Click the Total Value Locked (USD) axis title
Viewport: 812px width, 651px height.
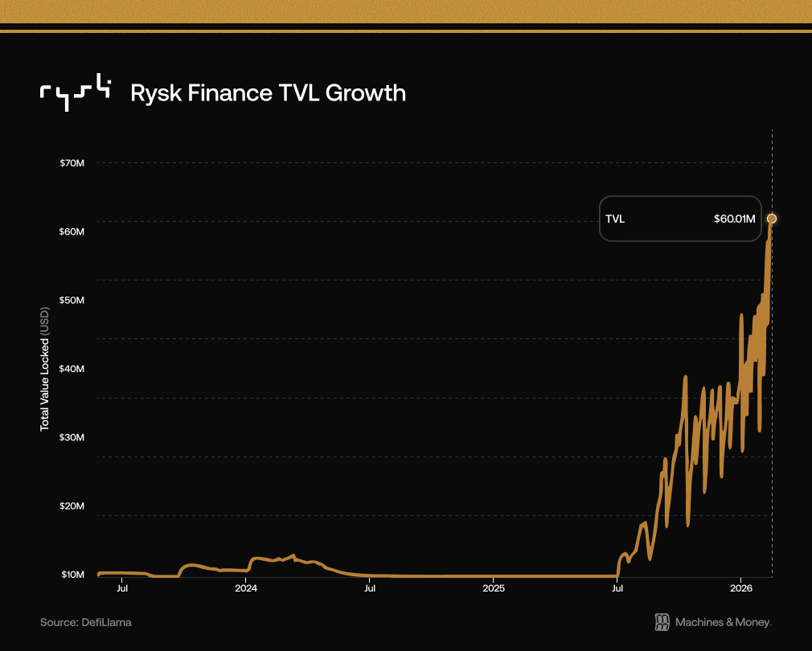click(x=44, y=369)
